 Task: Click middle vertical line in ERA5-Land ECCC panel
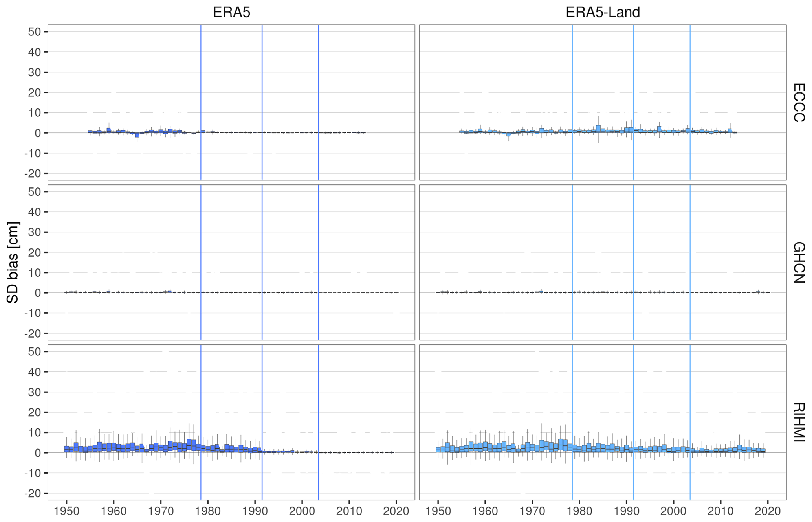(633, 79)
